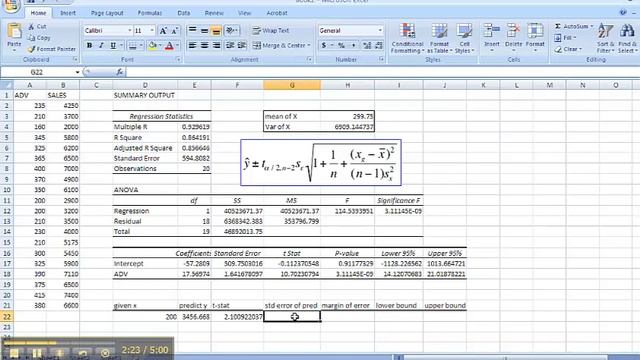The image size is (640, 360).
Task: Toggle center text alignment
Action: click(x=204, y=45)
